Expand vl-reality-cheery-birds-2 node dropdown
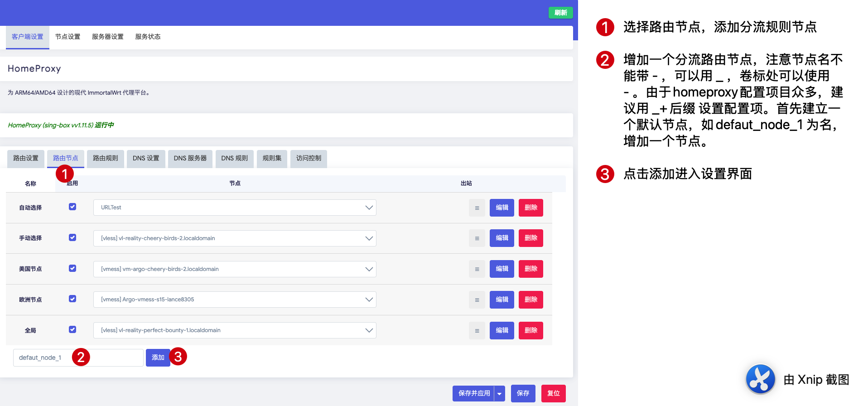 235,238
